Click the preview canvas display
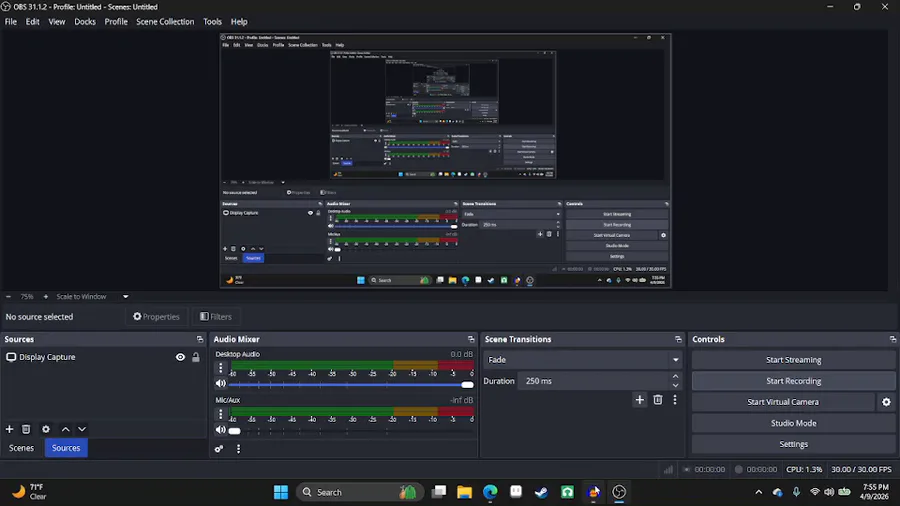The height and width of the screenshot is (506, 900). 445,161
